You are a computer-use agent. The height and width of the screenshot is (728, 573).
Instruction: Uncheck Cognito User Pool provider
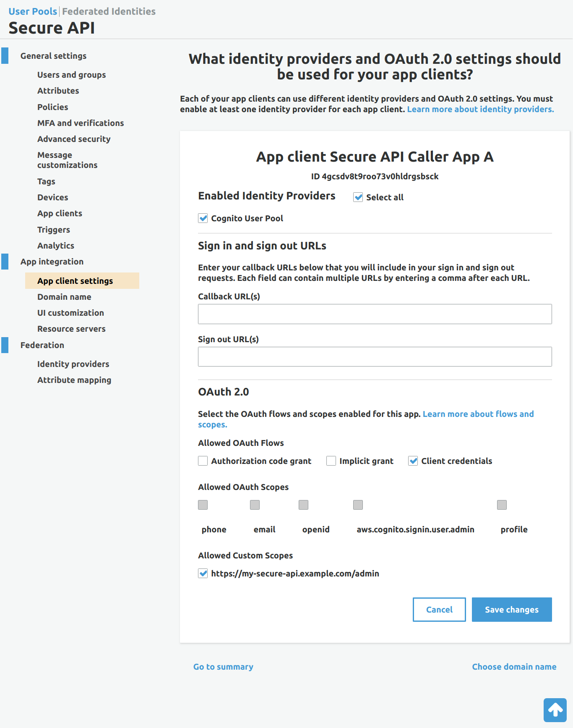tap(203, 218)
